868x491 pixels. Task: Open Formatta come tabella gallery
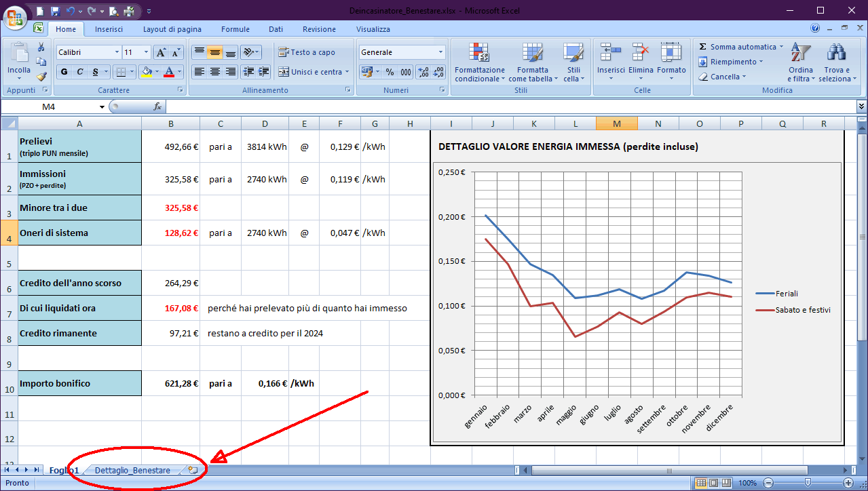click(x=532, y=62)
